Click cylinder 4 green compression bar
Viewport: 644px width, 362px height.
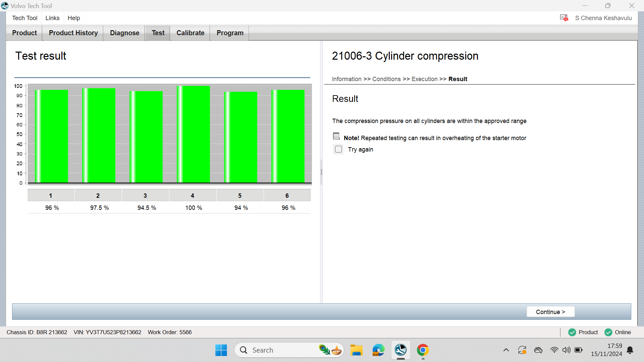tap(194, 134)
